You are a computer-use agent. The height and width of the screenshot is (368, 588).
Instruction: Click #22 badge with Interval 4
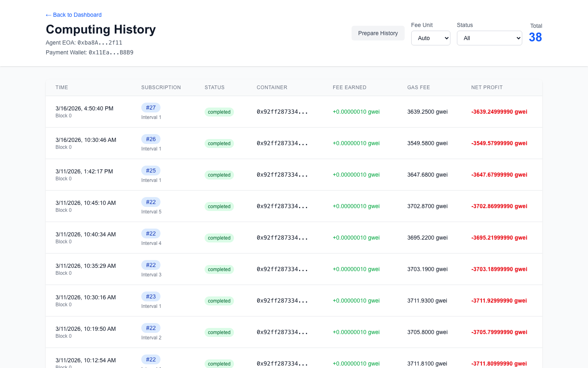tap(151, 233)
